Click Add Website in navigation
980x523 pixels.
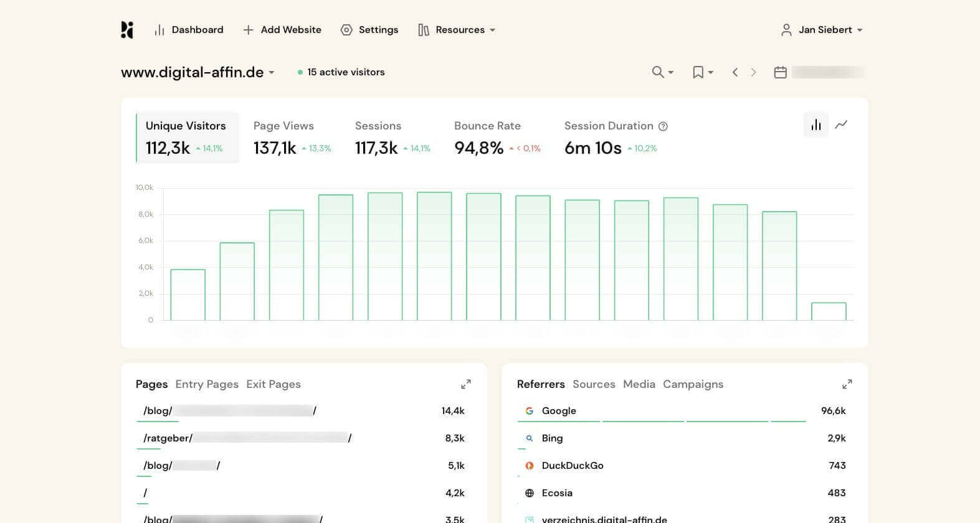[282, 30]
